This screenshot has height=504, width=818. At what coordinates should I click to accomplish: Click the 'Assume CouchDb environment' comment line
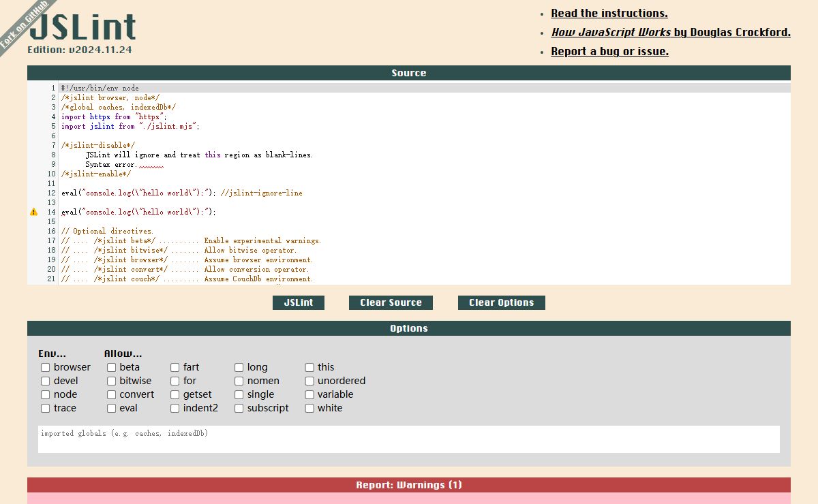point(187,279)
